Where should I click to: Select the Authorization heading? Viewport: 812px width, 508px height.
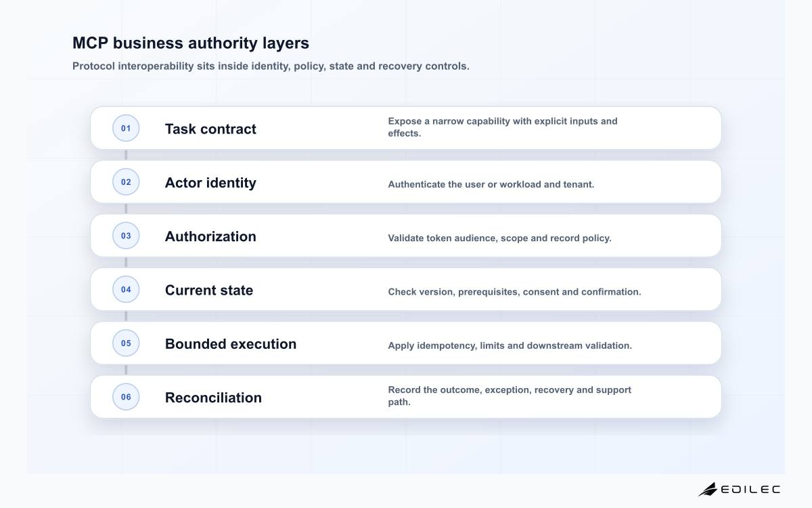tap(210, 236)
